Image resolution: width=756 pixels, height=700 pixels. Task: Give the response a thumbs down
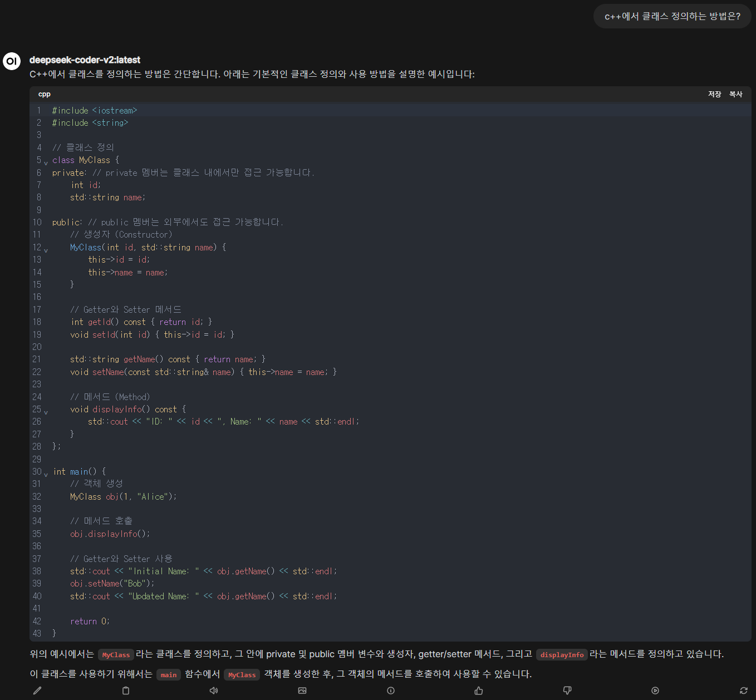[567, 691]
